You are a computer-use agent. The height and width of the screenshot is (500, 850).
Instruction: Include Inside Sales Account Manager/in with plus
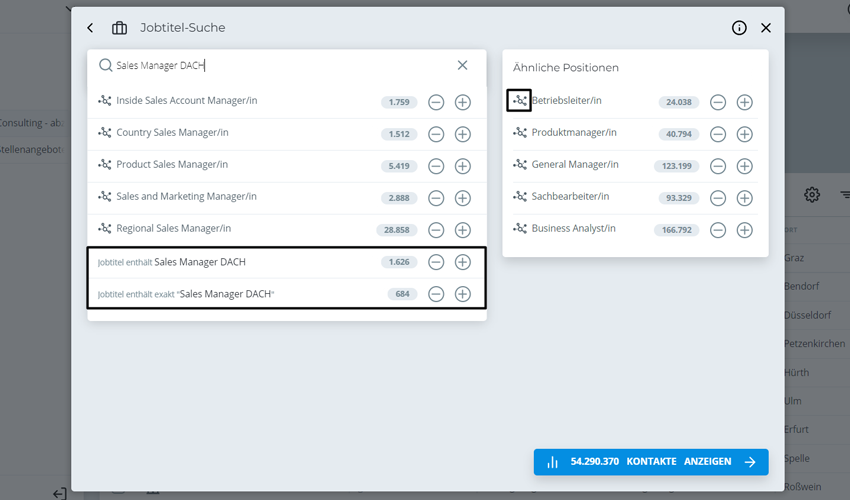coord(462,102)
